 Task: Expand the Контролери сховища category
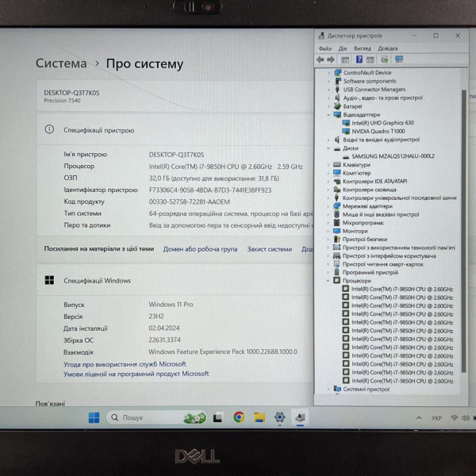coord(328,190)
